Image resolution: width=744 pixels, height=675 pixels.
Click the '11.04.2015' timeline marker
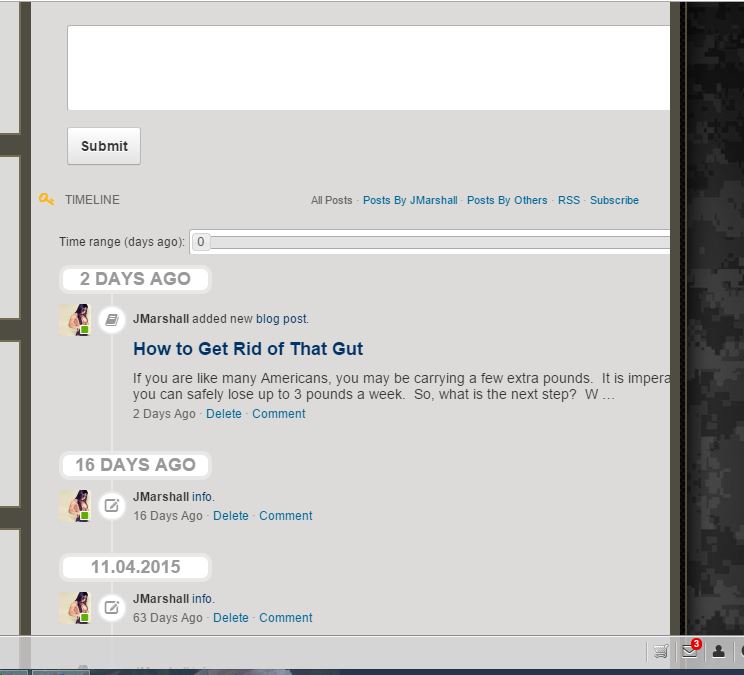tap(135, 567)
